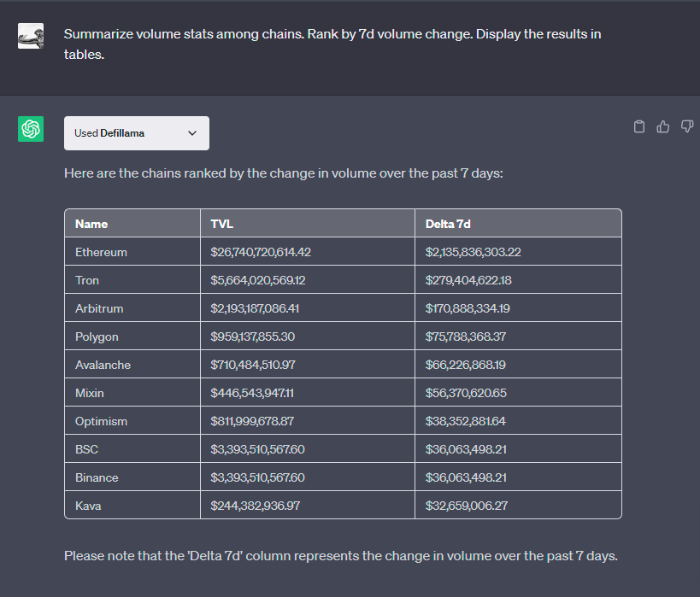The width and height of the screenshot is (700, 597).
Task: Click Avalanche TVL value $710,484,510.97
Action: pos(253,365)
